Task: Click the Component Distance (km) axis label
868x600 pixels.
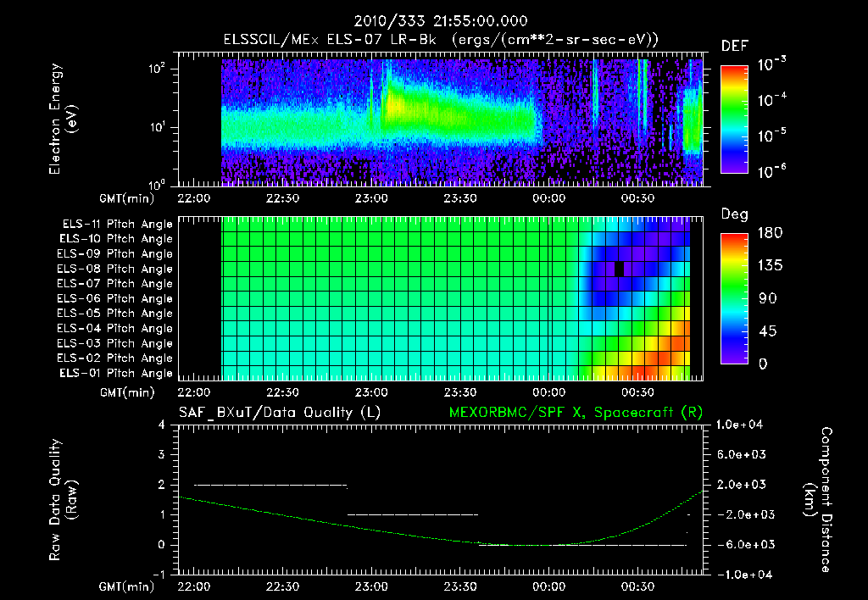Action: coord(818,500)
